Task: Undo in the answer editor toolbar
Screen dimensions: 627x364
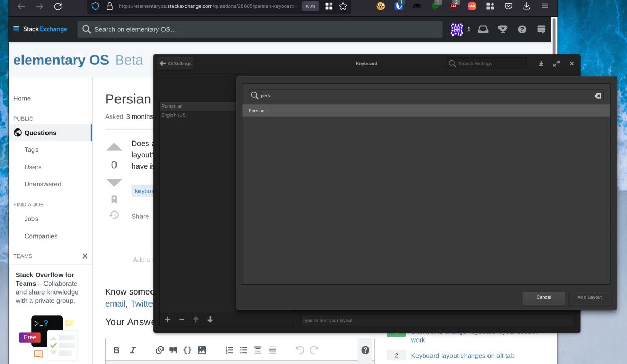Action: (299, 350)
